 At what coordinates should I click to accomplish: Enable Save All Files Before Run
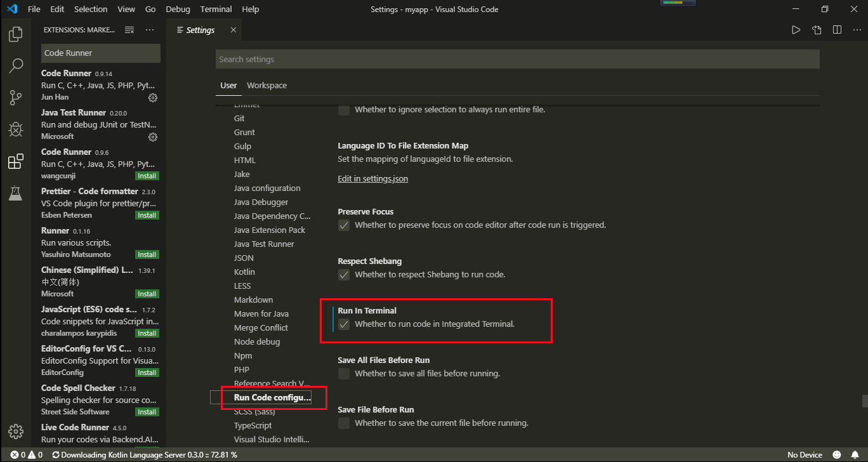point(343,373)
